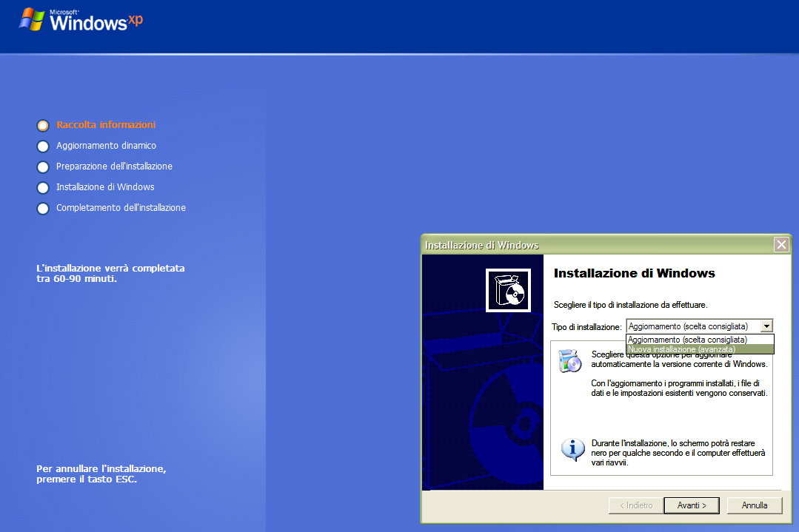Click the Aggiornamento dinamico step bullet
This screenshot has height=532, width=799.
pos(43,146)
